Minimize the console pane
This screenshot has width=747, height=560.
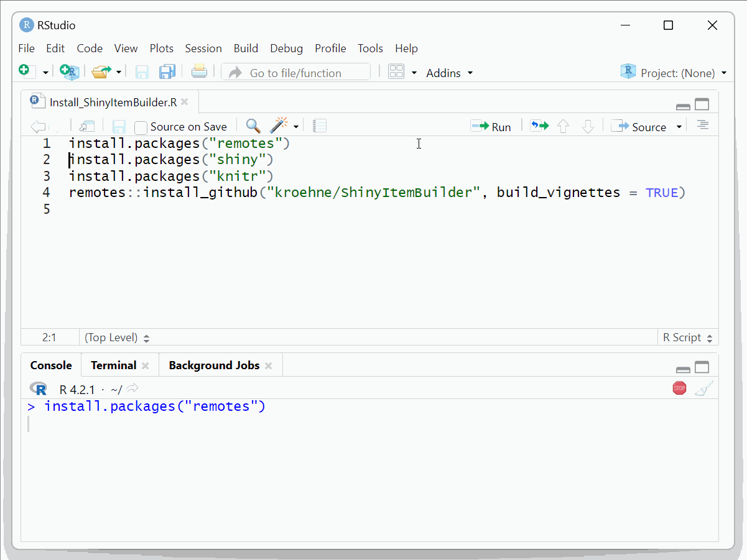coord(683,369)
